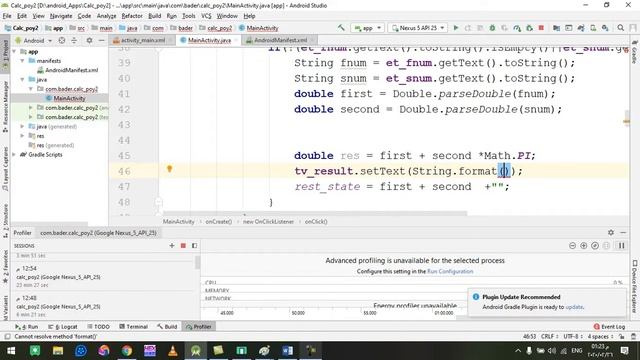Click Chrome in the Windows taskbar
Screen dimensions: 640x360
tap(127, 351)
